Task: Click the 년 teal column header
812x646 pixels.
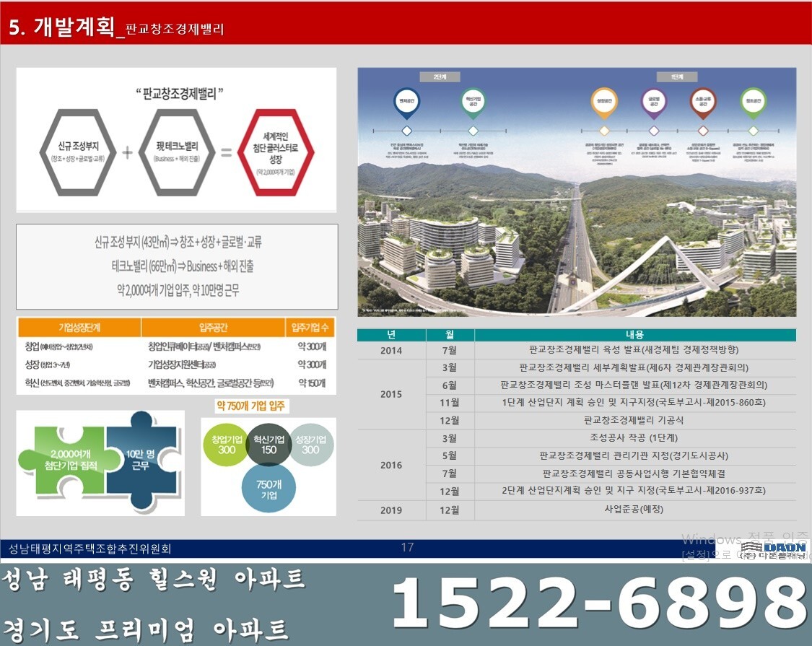Action: coord(391,335)
